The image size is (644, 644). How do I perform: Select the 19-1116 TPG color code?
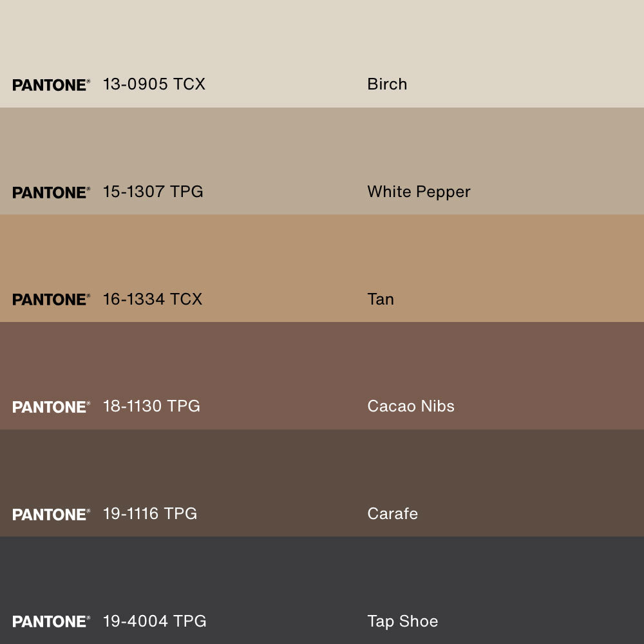[x=149, y=514]
